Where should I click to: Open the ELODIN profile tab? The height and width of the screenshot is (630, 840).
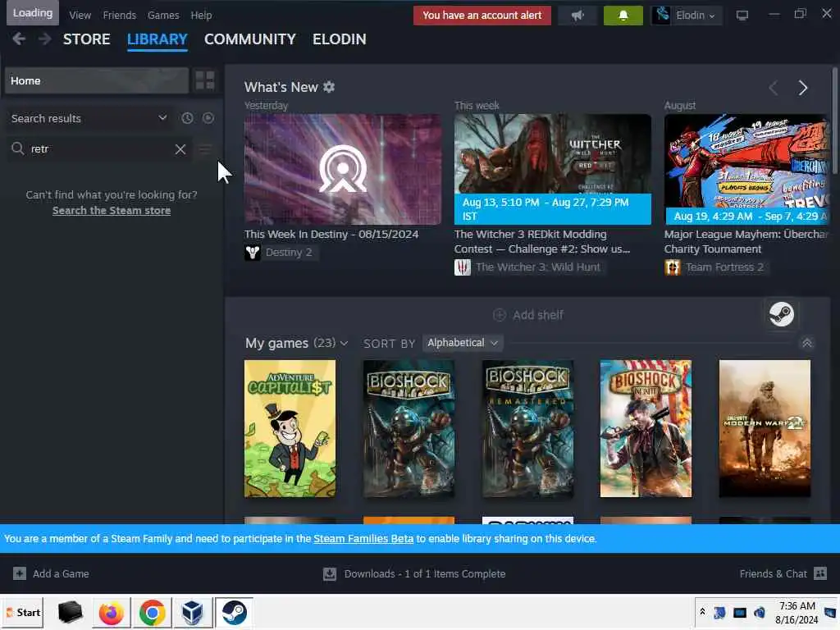[340, 39]
